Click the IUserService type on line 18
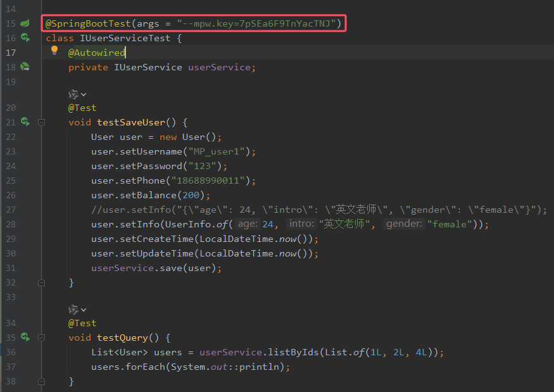This screenshot has height=392, width=554. pos(148,67)
